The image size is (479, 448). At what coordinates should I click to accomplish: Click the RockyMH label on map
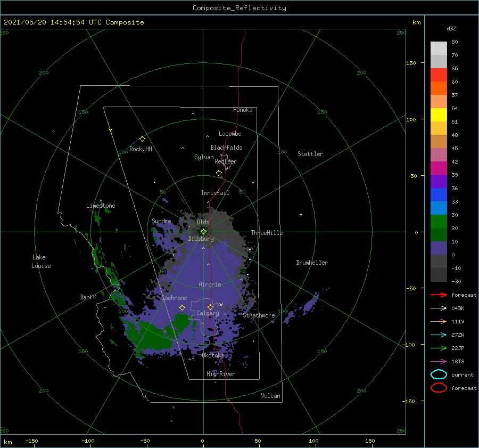pyautogui.click(x=141, y=149)
